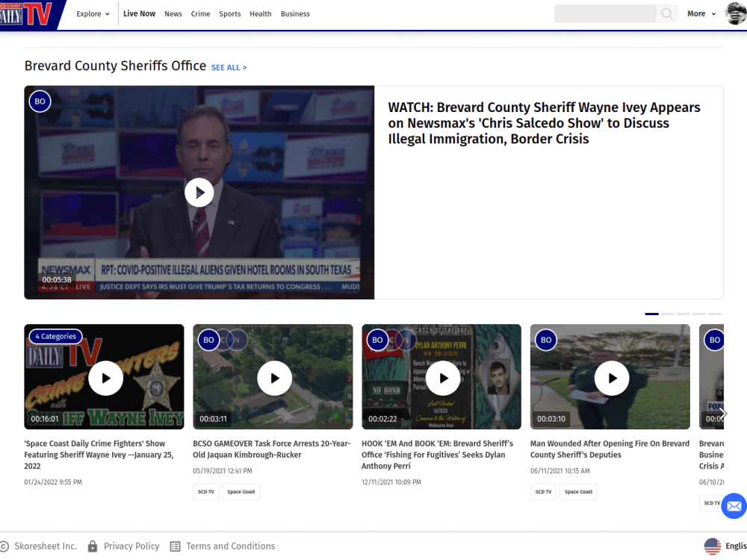Click the Privacy Policy lock icon

(x=93, y=547)
